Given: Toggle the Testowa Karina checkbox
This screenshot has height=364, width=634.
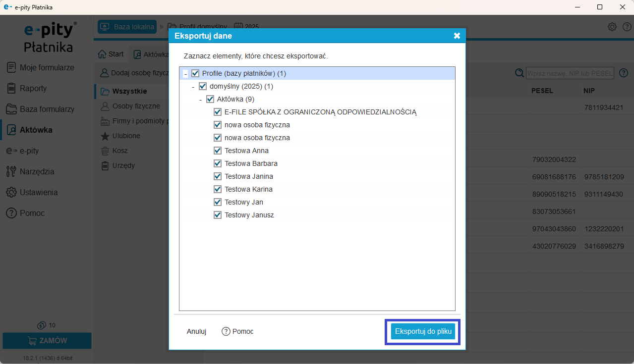Looking at the screenshot, I should 218,189.
